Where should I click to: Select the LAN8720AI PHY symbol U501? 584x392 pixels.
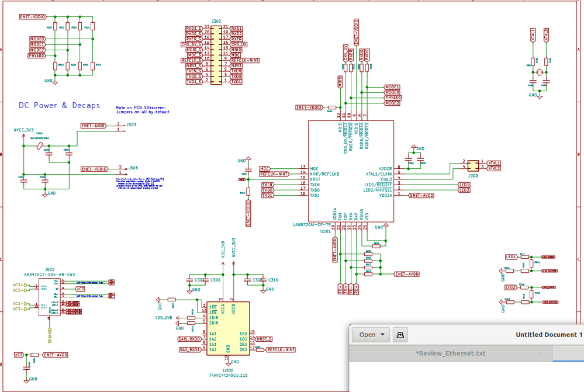351,169
